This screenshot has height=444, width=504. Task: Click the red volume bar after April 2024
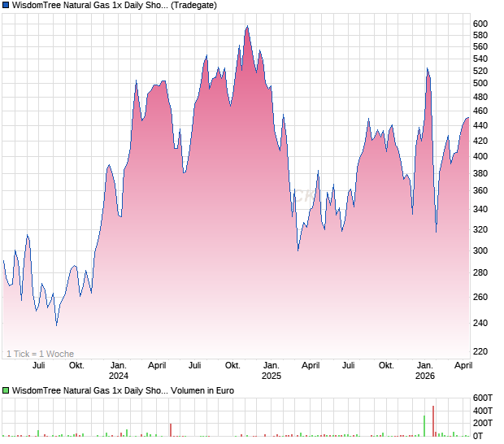pos(171,430)
